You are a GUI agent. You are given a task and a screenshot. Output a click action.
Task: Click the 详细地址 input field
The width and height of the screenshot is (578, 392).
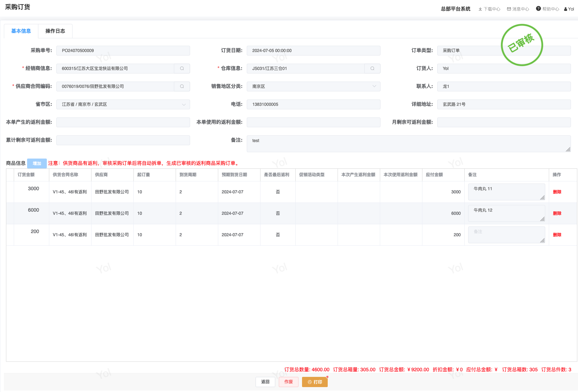504,104
